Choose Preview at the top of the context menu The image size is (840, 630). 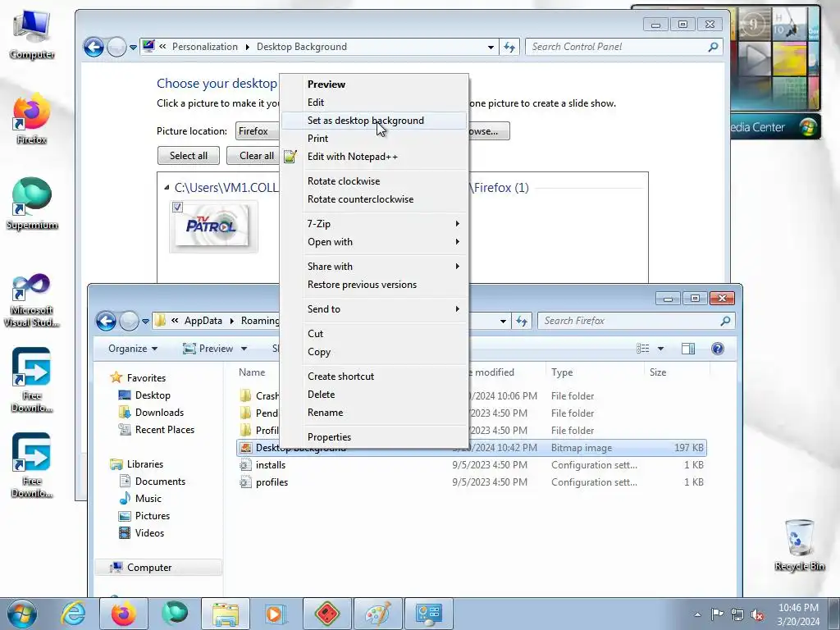[373, 84]
